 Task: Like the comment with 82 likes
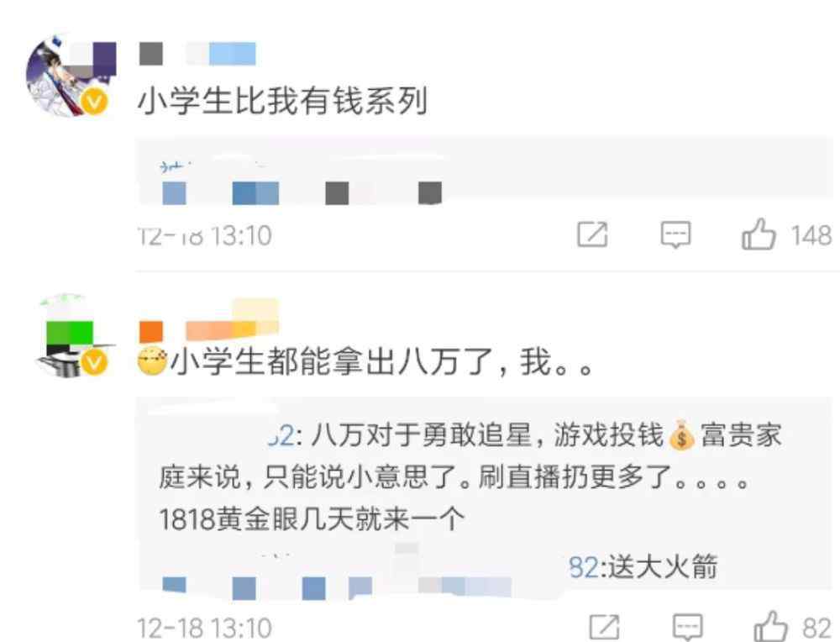pos(771,627)
